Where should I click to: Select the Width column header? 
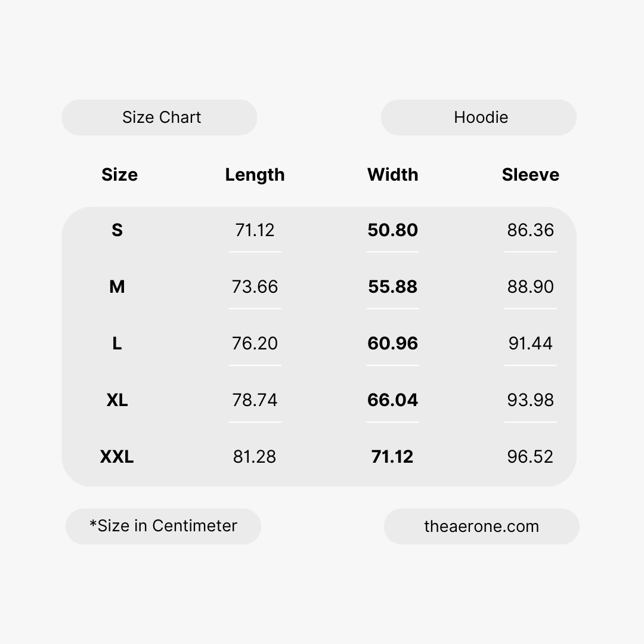point(392,175)
